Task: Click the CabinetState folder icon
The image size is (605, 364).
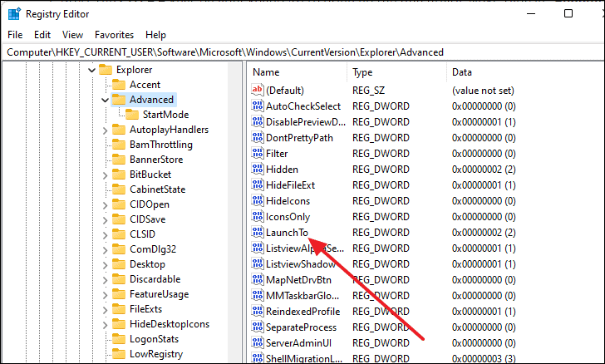Action: [x=119, y=189]
